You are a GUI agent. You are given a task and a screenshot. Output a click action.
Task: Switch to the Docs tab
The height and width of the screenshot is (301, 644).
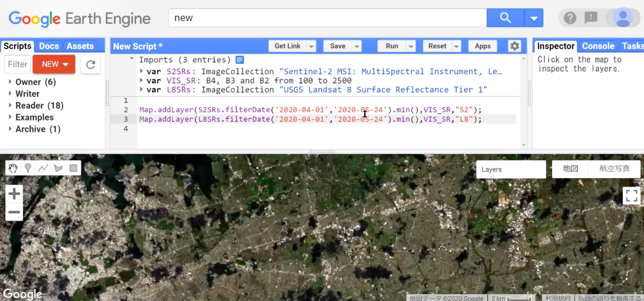49,46
